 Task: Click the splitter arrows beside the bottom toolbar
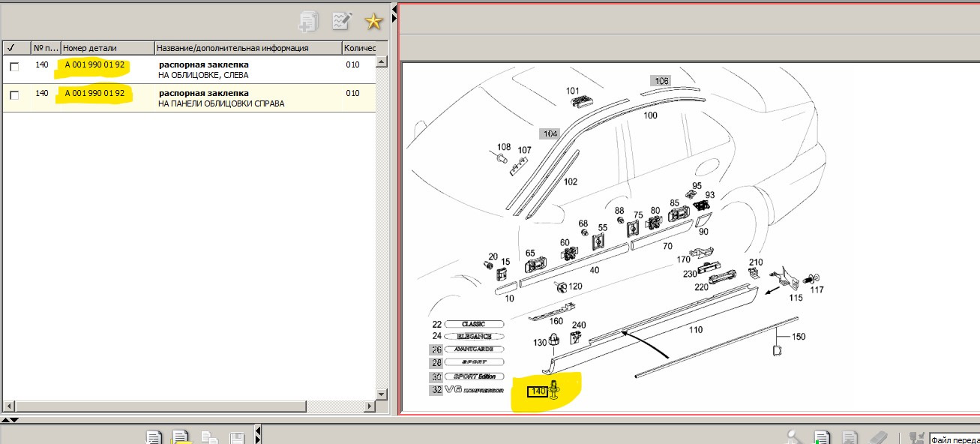[259, 435]
